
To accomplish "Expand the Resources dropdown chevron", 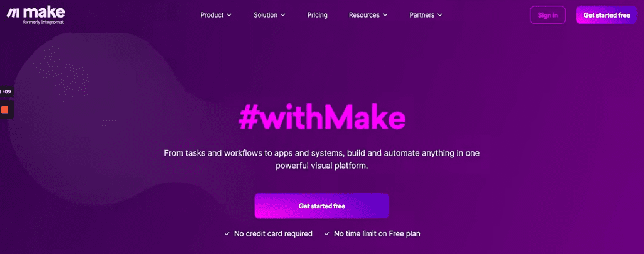I will point(385,15).
